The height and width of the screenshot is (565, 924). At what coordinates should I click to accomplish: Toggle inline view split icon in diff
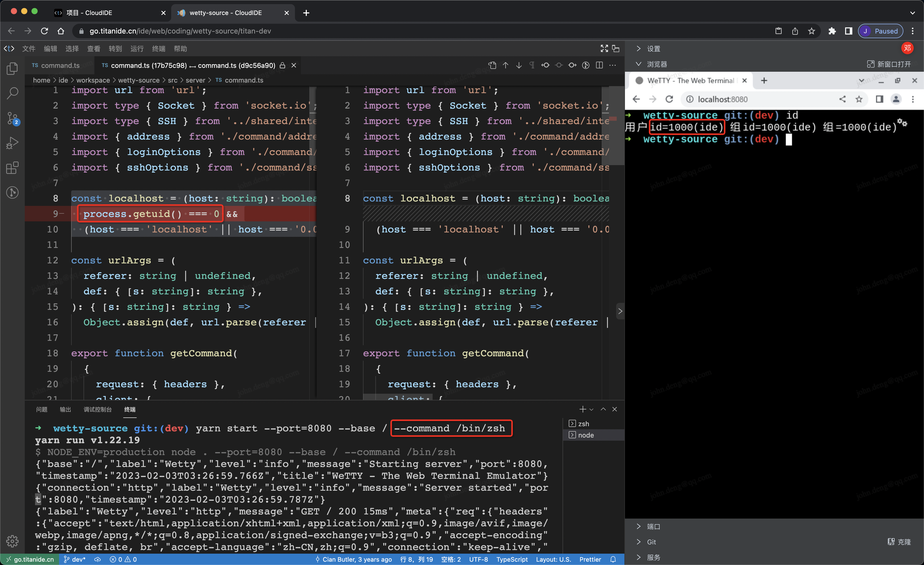(x=599, y=65)
